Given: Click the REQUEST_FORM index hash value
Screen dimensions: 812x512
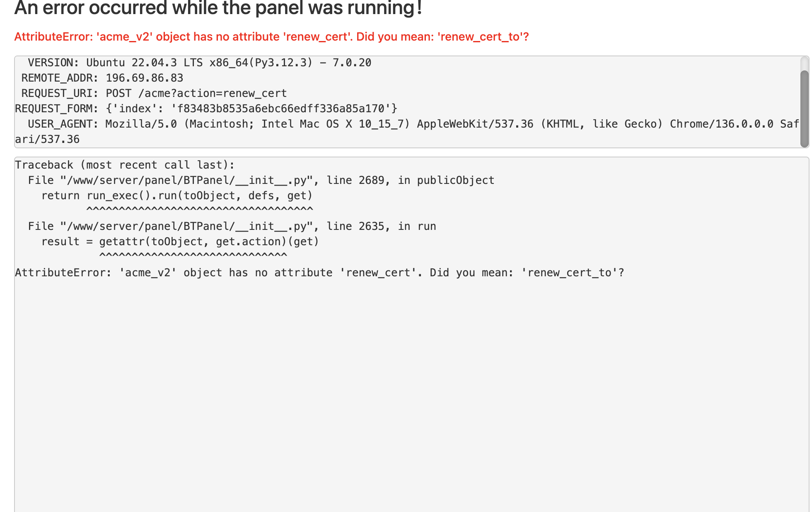Looking at the screenshot, I should pyautogui.click(x=280, y=109).
